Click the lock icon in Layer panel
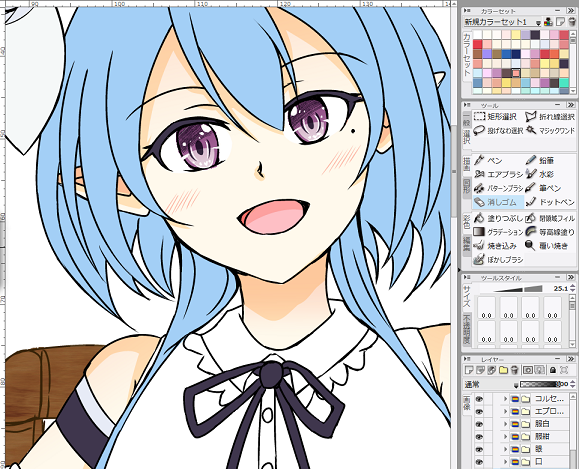This screenshot has height=469, width=579. click(553, 369)
